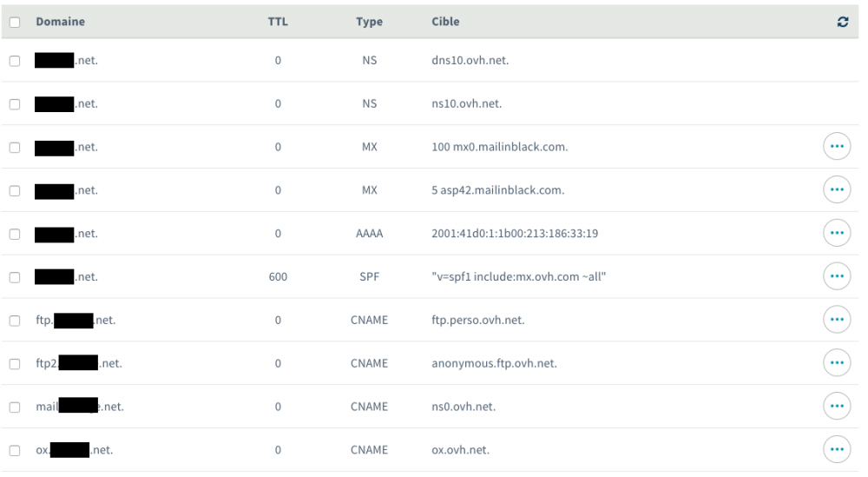Click the refresh icon in table header
Image resolution: width=868 pixels, height=477 pixels.
tap(842, 22)
